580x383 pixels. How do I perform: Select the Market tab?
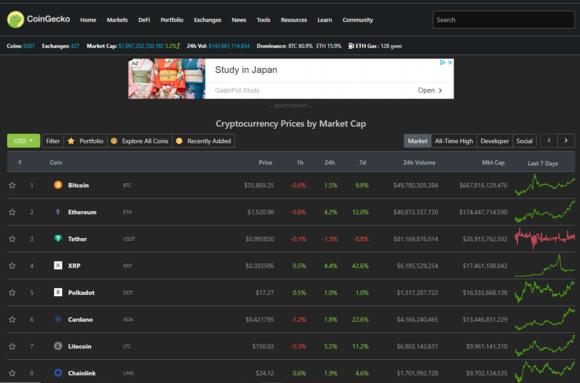[x=417, y=141]
